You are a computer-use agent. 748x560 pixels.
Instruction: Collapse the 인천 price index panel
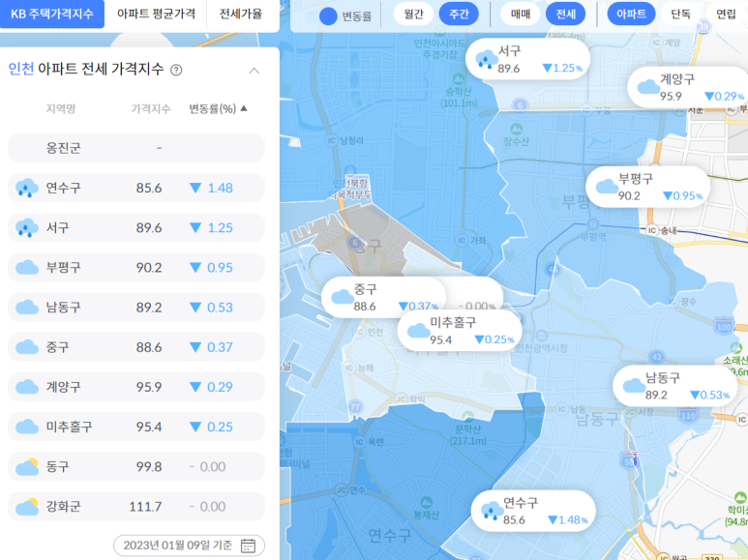point(254,71)
